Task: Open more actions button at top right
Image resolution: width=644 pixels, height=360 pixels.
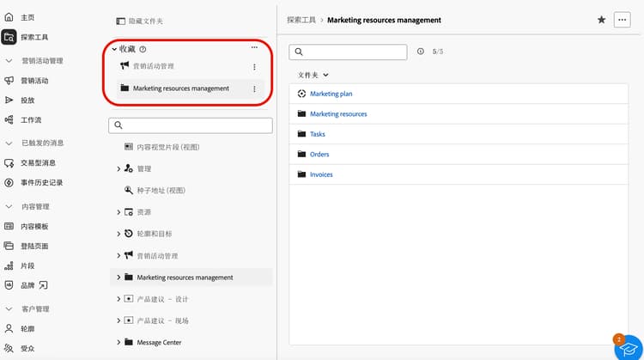Action: coord(623,20)
